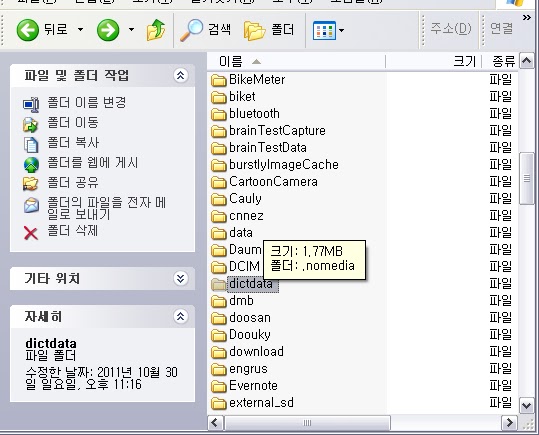Sort by the 이름 column header
The width and height of the screenshot is (539, 435).
pyautogui.click(x=296, y=62)
